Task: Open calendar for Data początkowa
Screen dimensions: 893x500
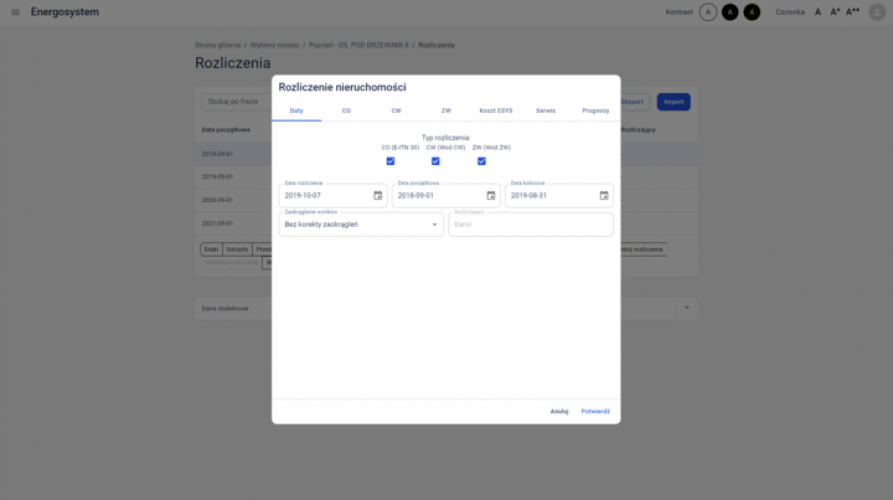Action: 491,195
